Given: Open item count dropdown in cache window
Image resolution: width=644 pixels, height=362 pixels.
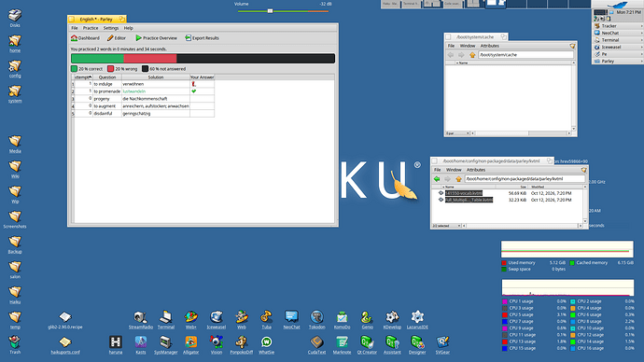Looking at the screenshot, I should [457, 133].
